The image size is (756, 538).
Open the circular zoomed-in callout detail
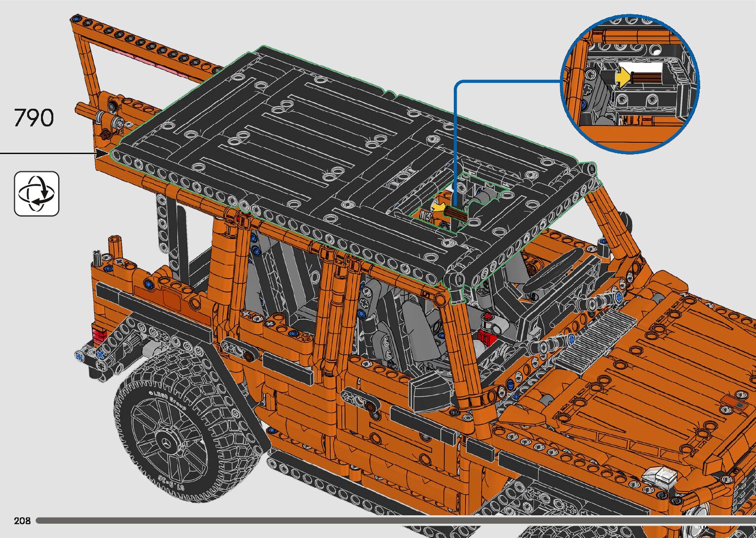click(630, 83)
